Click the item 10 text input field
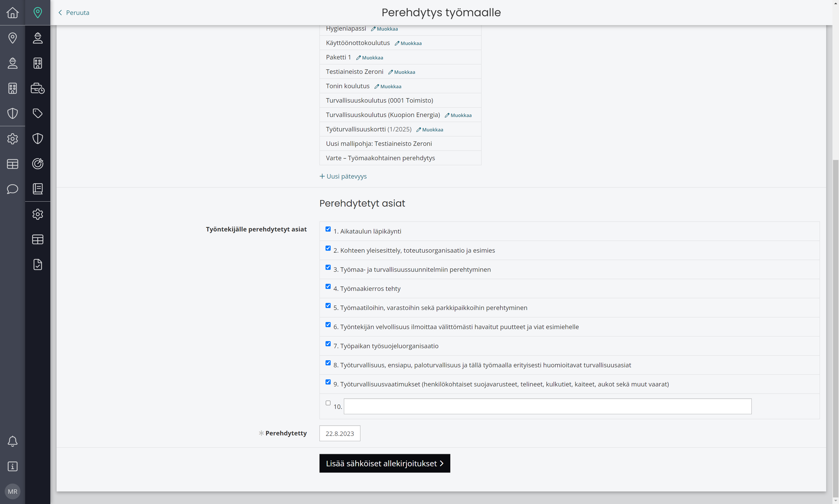The image size is (839, 504). 548,407
